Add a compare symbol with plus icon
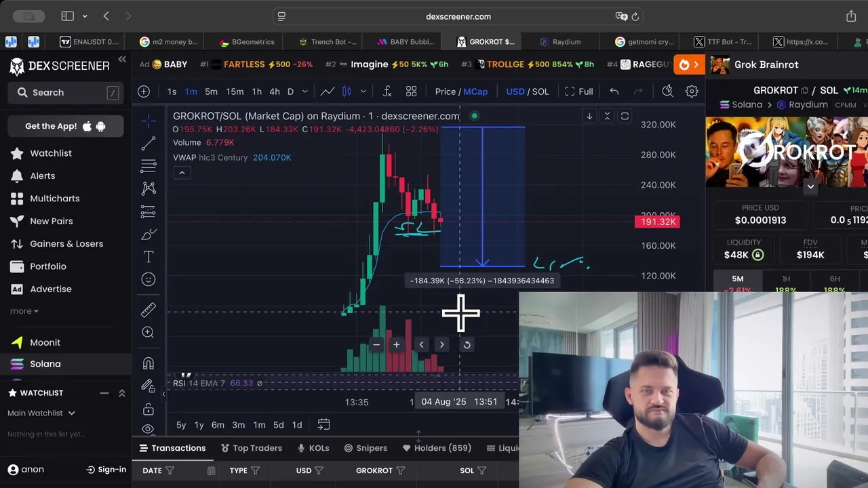 pos(144,91)
